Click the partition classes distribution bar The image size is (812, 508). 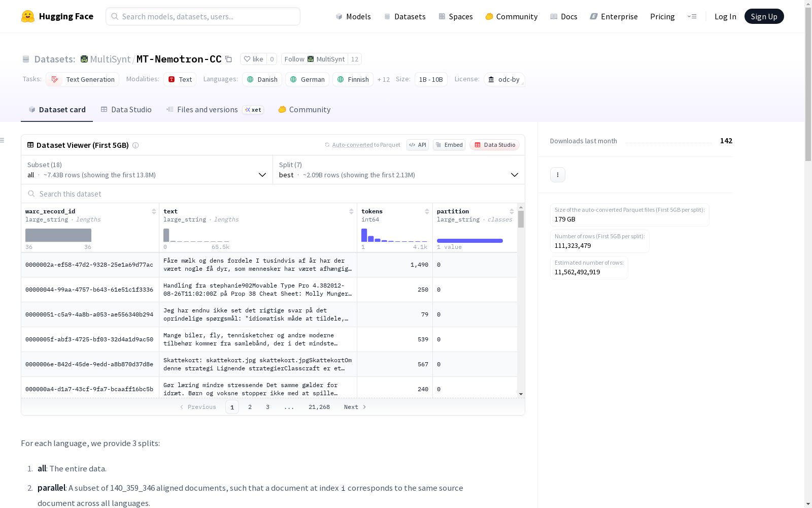point(470,241)
